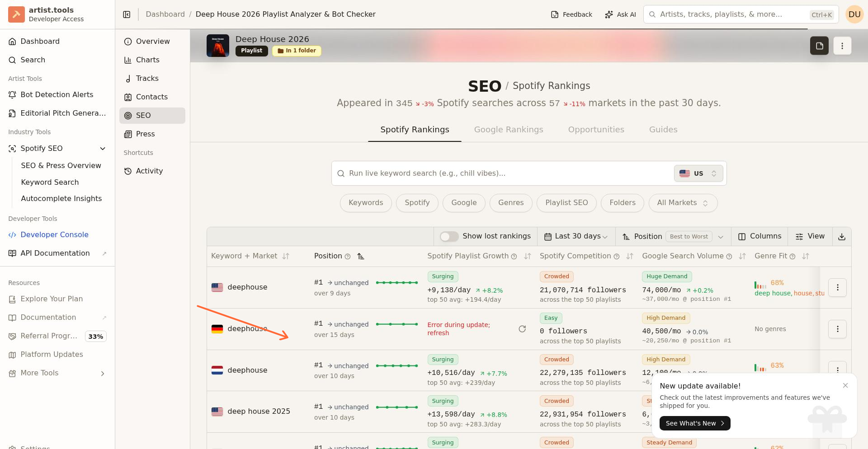Open the View options
Image resolution: width=868 pixels, height=449 pixels.
pyautogui.click(x=810, y=236)
